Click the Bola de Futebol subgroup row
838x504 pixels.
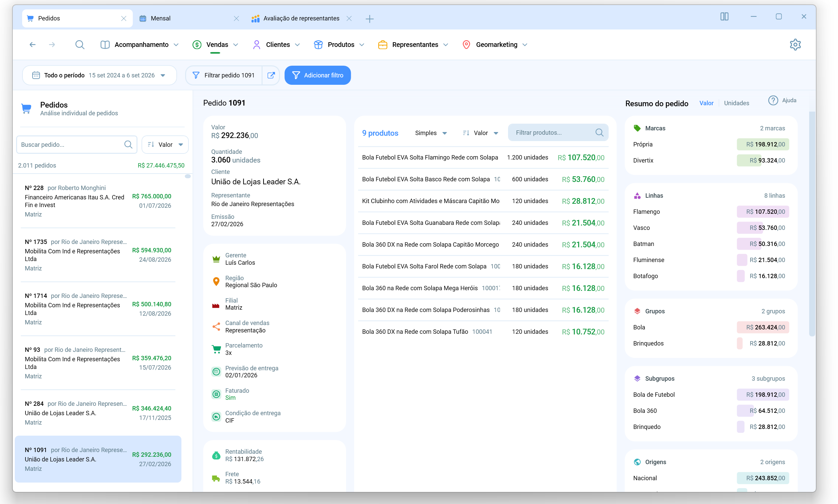pyautogui.click(x=711, y=395)
